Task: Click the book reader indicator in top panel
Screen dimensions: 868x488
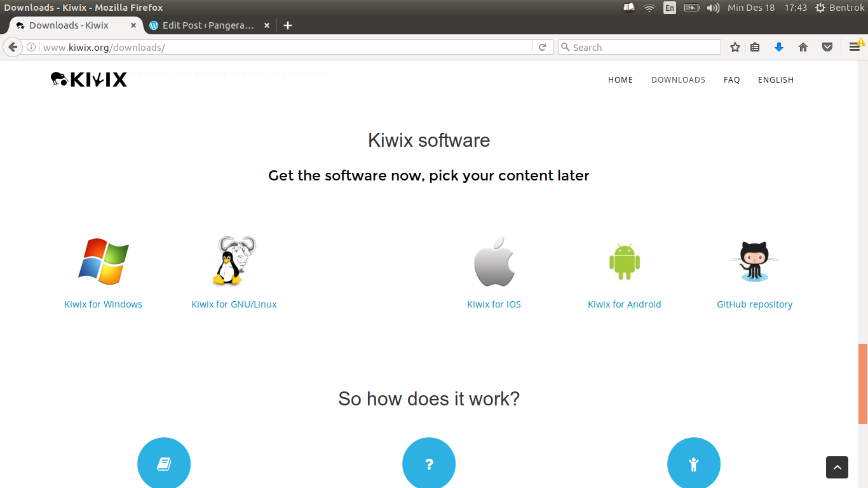Action: click(629, 8)
